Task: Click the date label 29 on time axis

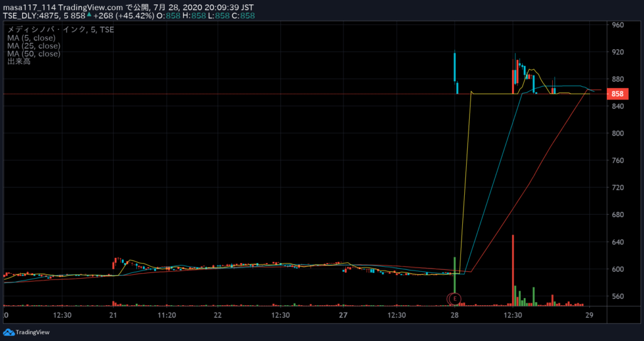Action: pos(590,316)
